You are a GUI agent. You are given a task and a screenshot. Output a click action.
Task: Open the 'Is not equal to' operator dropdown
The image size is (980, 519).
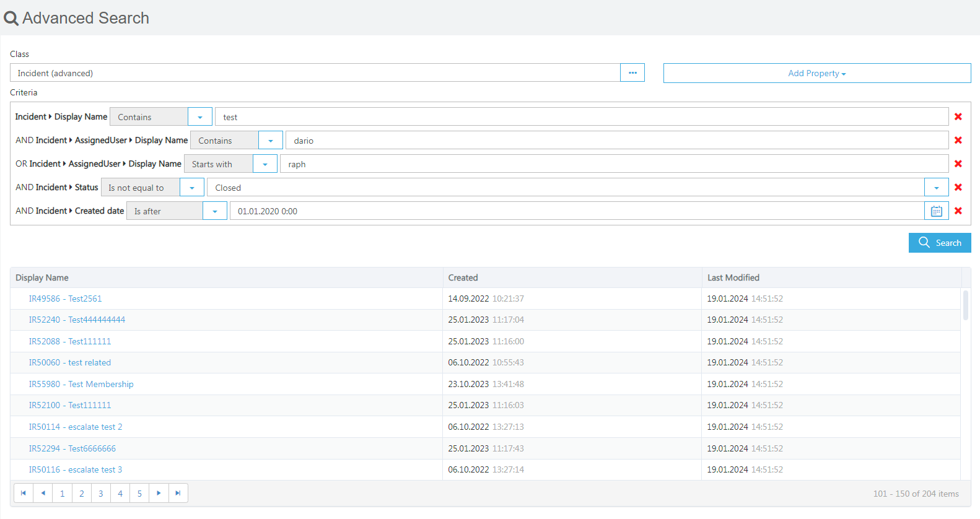(x=192, y=188)
